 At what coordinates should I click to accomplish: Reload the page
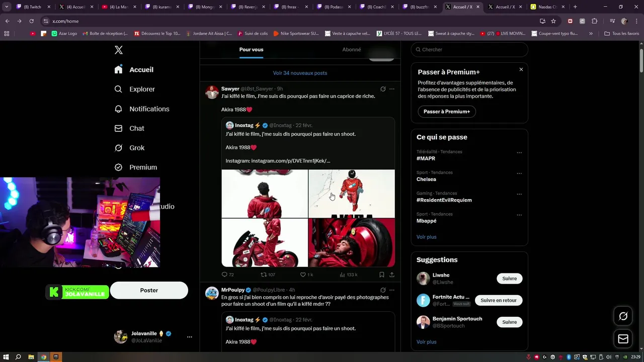pyautogui.click(x=31, y=21)
